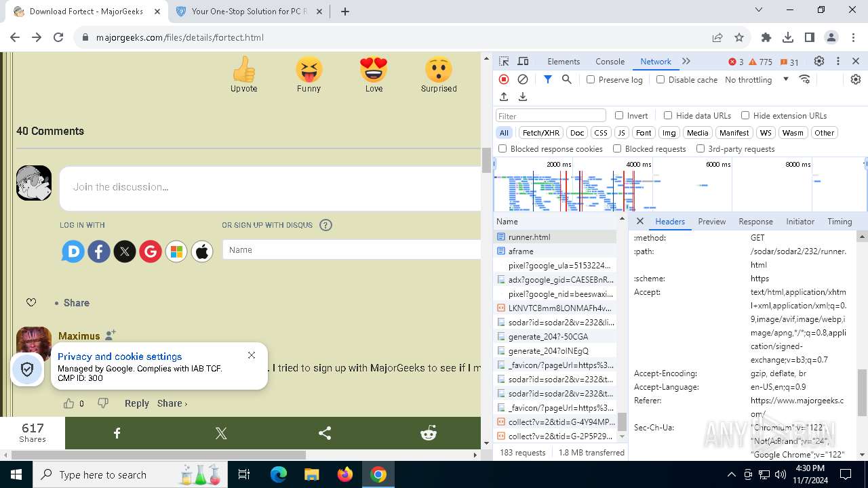This screenshot has height=488, width=868.
Task: Open the No throttling dropdown
Action: click(x=757, y=79)
